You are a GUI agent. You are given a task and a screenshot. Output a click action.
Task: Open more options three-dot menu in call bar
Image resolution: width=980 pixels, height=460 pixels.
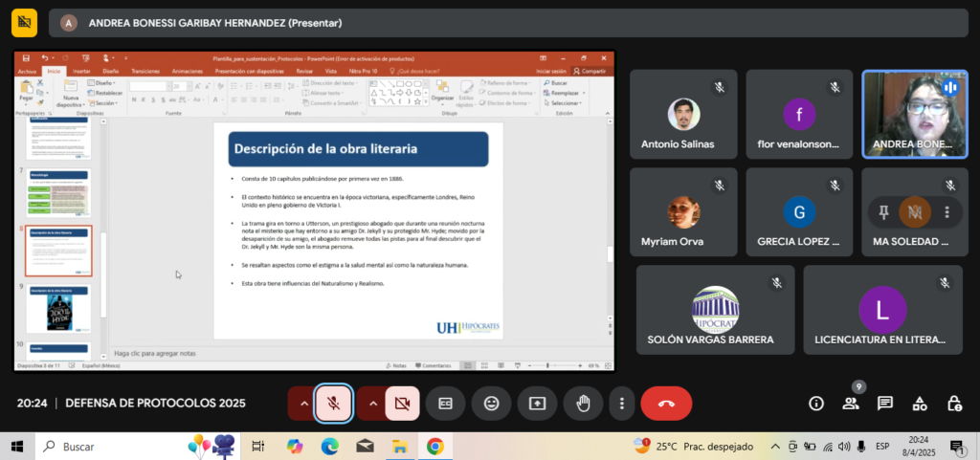tap(622, 404)
